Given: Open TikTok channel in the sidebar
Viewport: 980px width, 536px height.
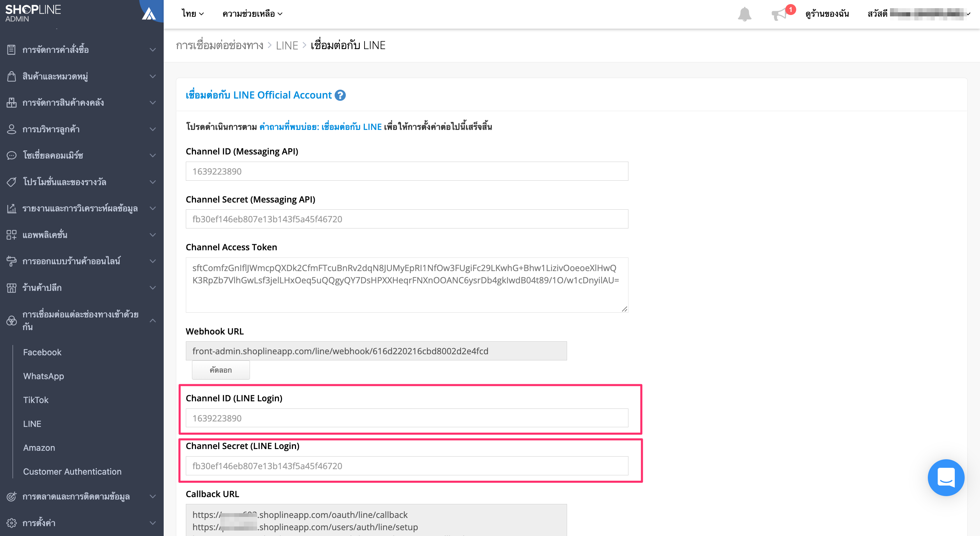Looking at the screenshot, I should 36,400.
